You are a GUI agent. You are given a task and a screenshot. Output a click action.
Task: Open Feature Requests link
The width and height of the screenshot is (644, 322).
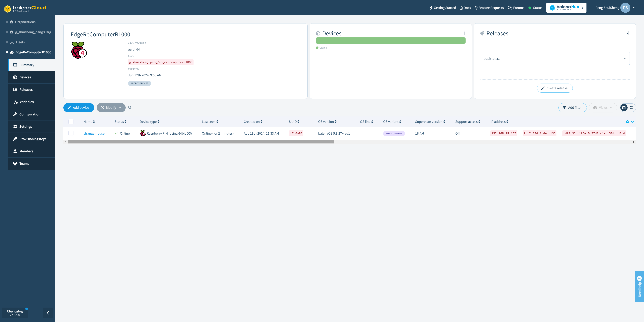[489, 8]
